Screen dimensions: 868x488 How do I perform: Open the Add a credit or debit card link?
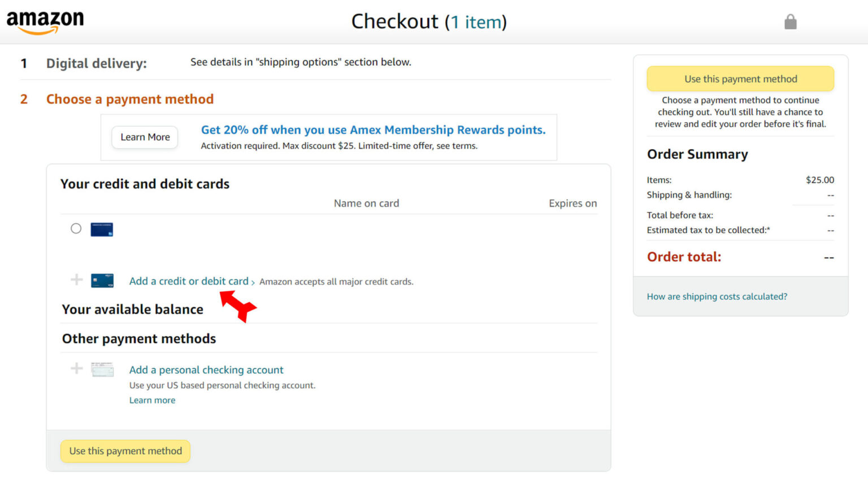tap(189, 281)
